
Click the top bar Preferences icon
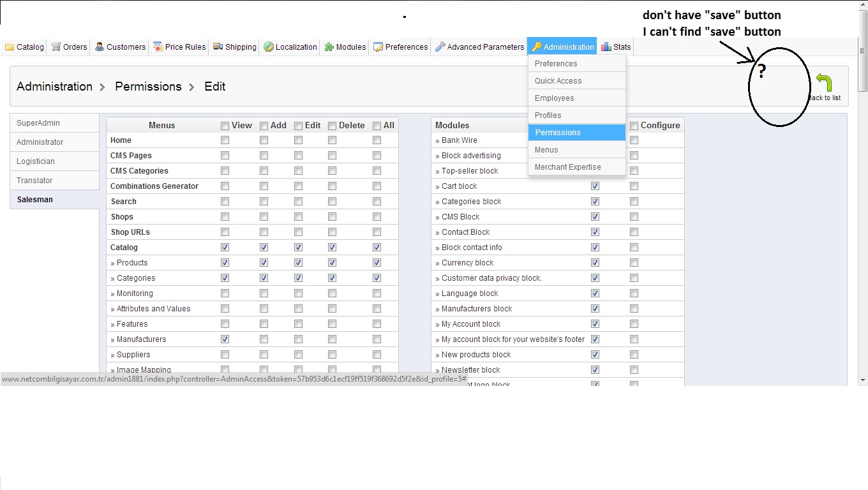[x=378, y=47]
